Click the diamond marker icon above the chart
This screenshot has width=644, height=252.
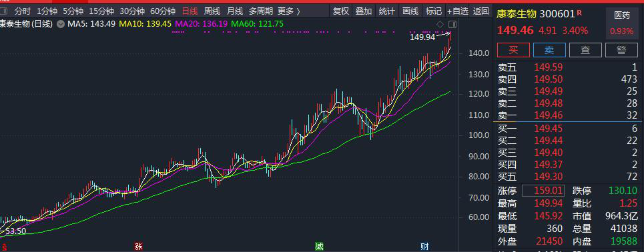click(x=440, y=24)
